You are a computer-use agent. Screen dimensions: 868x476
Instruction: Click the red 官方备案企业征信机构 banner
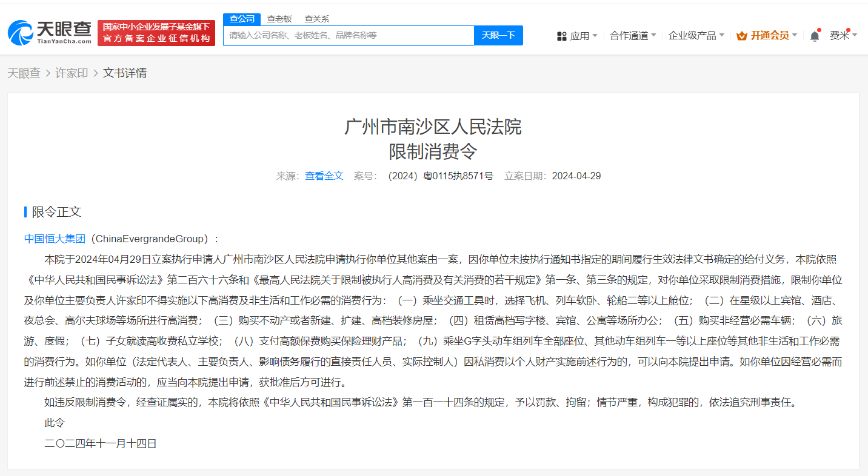[156, 33]
